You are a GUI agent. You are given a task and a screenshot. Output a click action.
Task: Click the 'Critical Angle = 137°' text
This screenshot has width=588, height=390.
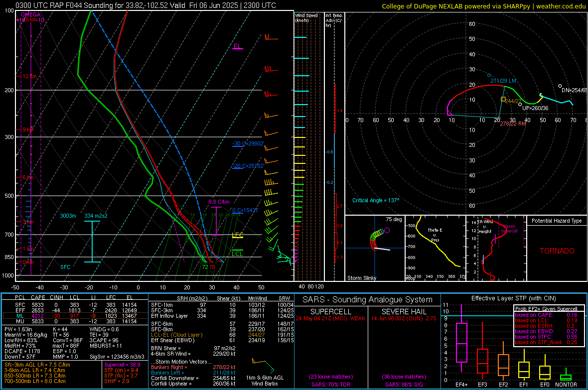point(376,200)
